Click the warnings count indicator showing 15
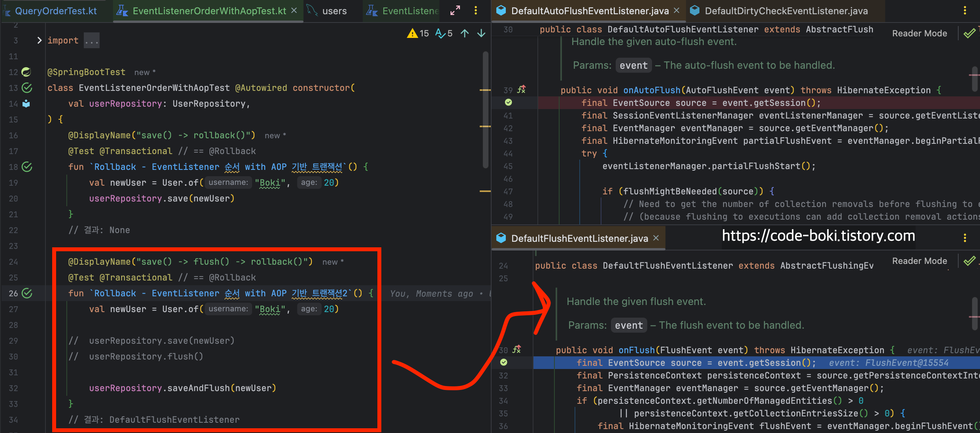Image resolution: width=980 pixels, height=433 pixels. (418, 34)
